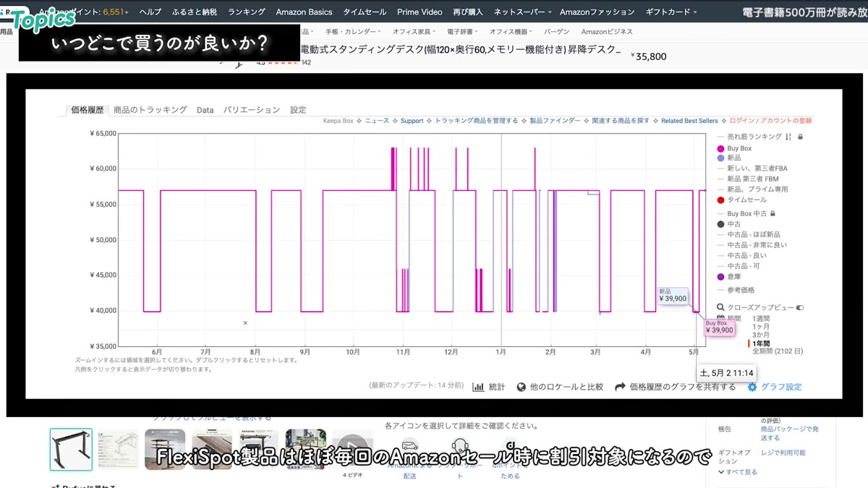
Task: Set the period to 1ヶ月
Action: pos(761,327)
